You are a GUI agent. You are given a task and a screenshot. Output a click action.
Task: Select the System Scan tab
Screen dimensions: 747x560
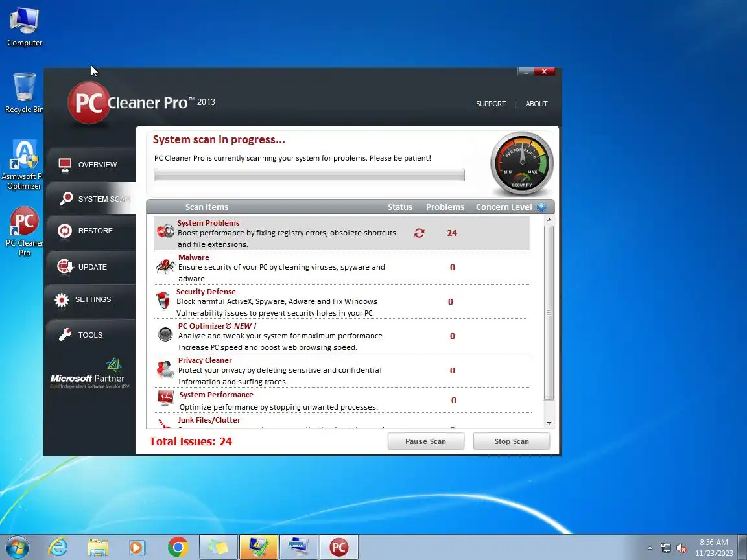pos(91,198)
